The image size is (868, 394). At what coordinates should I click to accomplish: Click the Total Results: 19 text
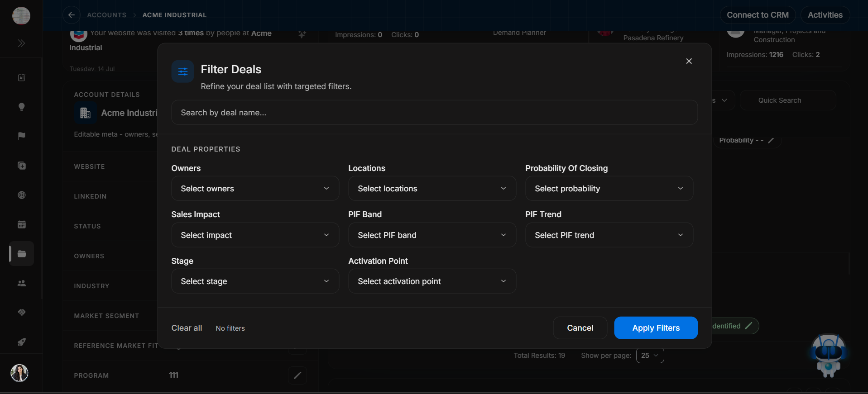539,356
